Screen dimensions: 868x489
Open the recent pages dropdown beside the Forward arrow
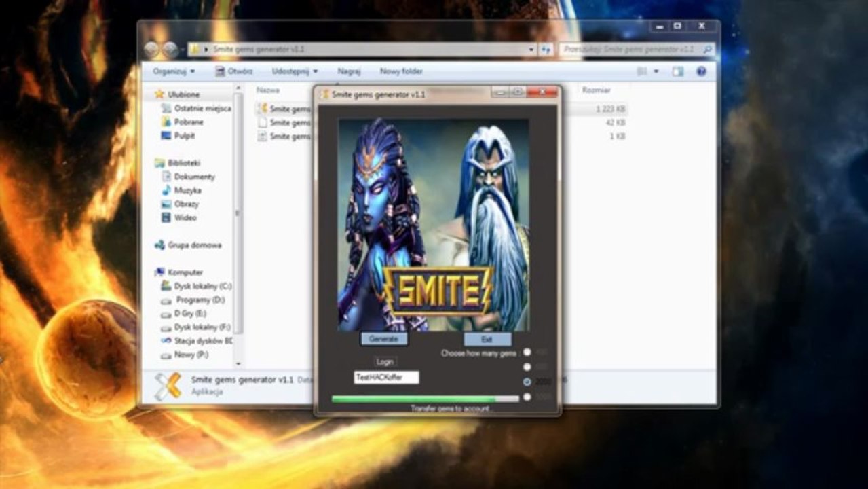coord(181,50)
